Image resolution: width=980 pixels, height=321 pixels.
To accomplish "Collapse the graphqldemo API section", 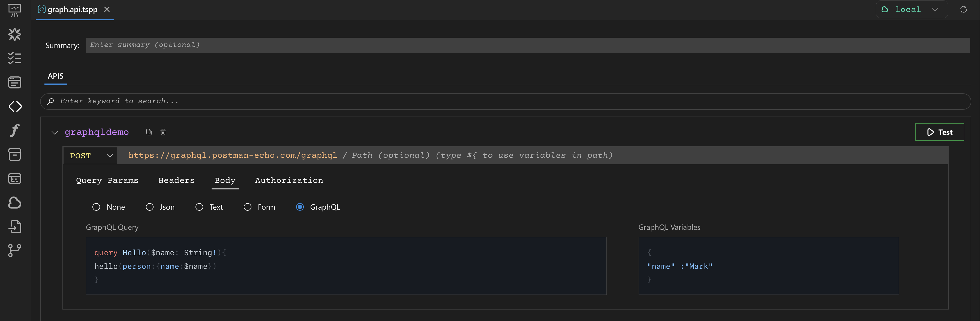I will click(55, 132).
